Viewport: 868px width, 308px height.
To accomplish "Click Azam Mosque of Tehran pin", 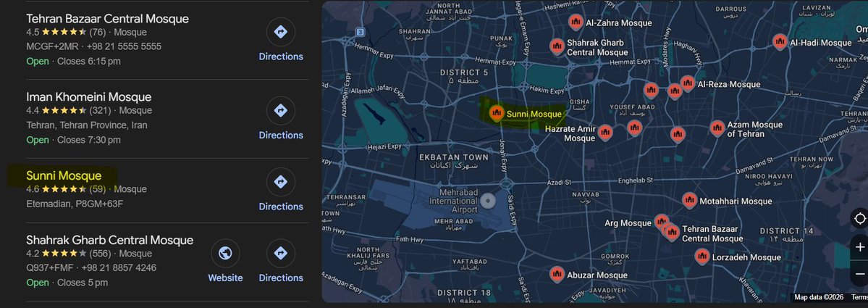I will coord(717,128).
